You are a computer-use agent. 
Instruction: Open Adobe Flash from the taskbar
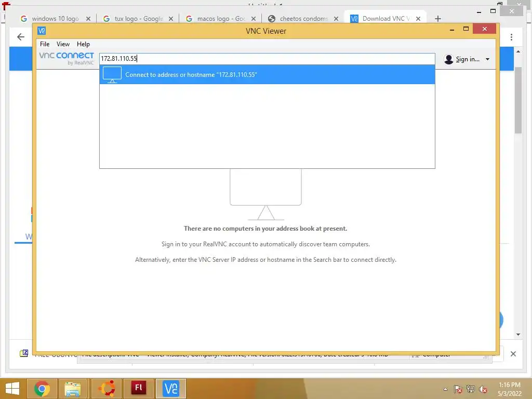pyautogui.click(x=138, y=389)
